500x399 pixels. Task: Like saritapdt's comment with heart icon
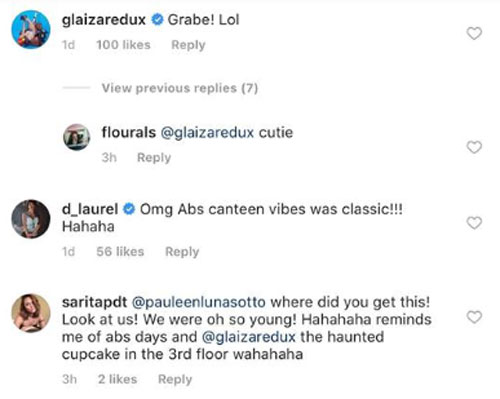474,317
